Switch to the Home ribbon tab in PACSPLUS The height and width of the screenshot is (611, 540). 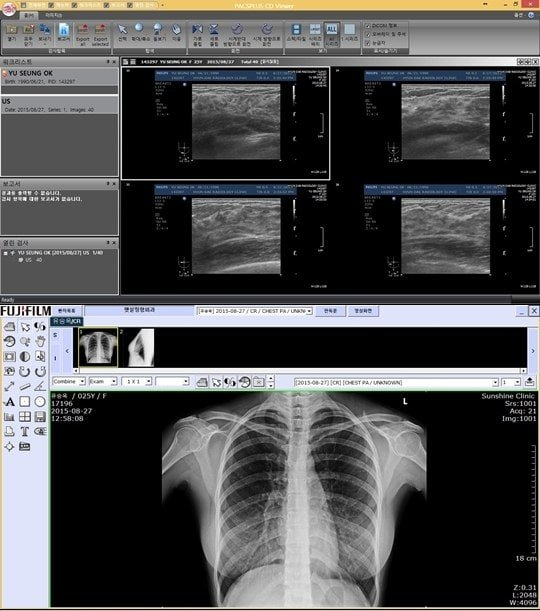coord(29,15)
